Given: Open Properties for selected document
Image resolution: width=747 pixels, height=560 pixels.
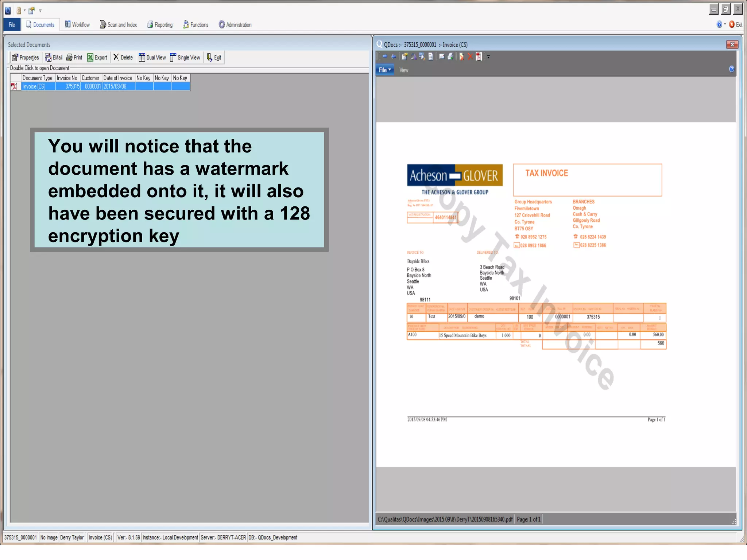Looking at the screenshot, I should (x=25, y=58).
